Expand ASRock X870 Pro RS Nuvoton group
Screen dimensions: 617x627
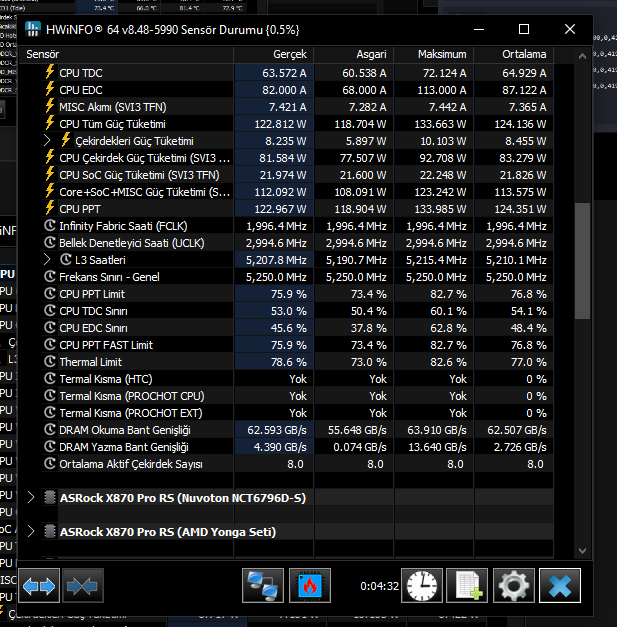click(31, 497)
